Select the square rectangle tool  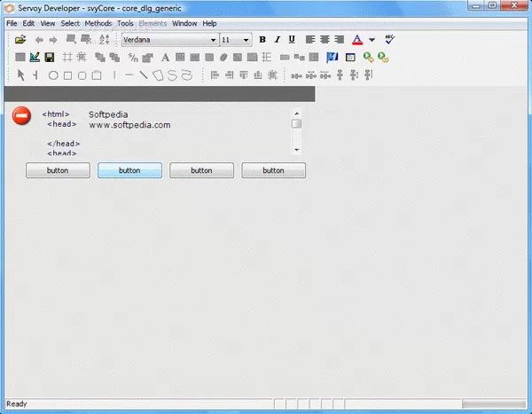coord(68,75)
